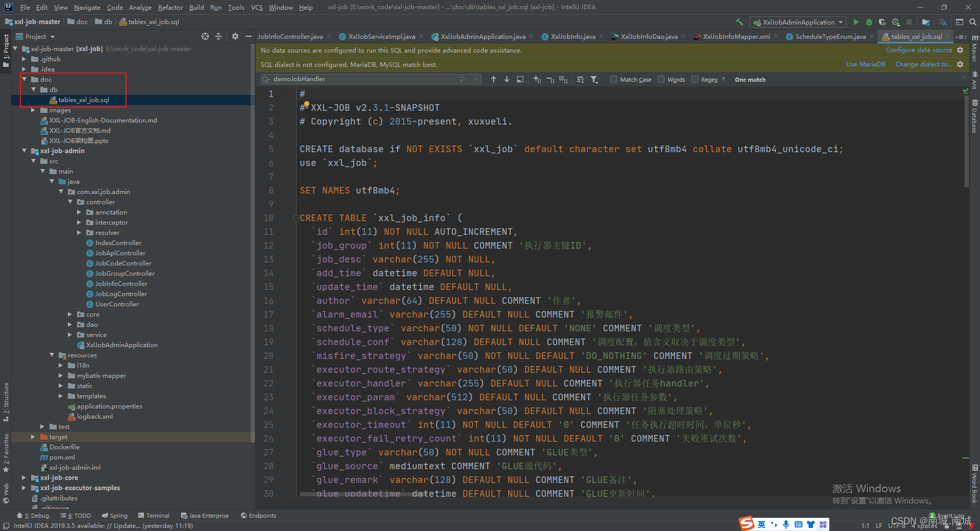Run XxlJobAdminApplication with the green play icon
Screen dimensions: 980x531
click(x=856, y=22)
